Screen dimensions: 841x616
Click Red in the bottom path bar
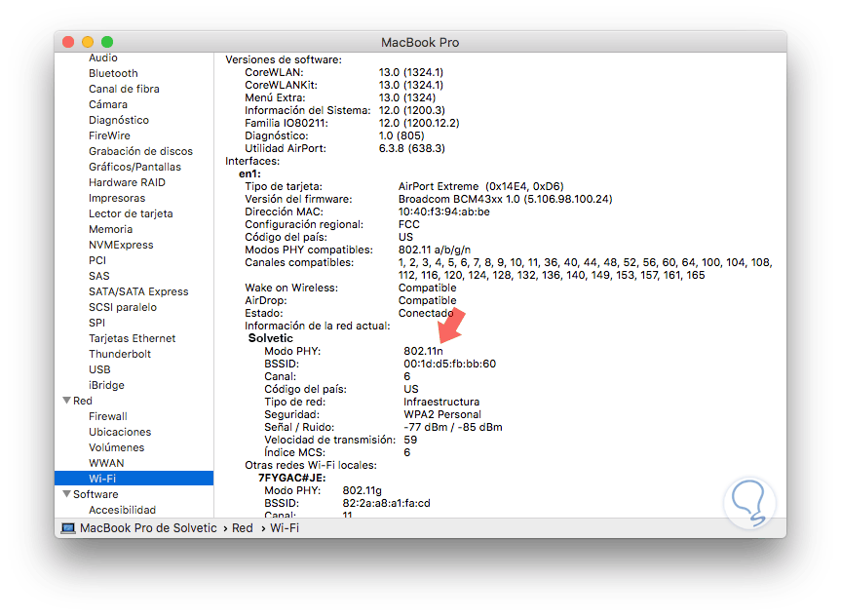pos(243,528)
